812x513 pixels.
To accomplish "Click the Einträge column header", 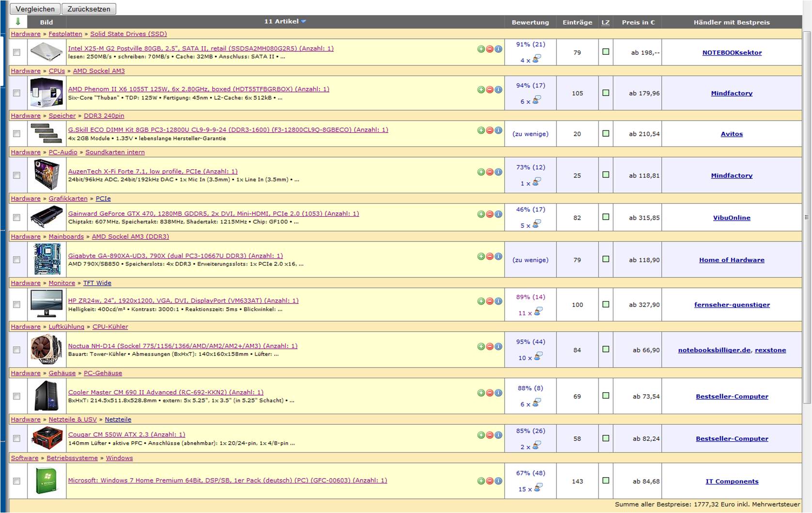I will tap(578, 22).
